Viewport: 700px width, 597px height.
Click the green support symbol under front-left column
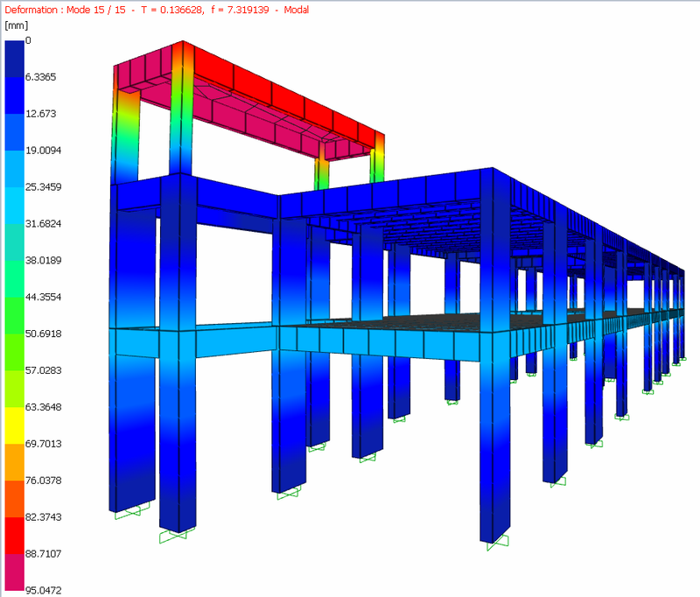pyautogui.click(x=177, y=535)
